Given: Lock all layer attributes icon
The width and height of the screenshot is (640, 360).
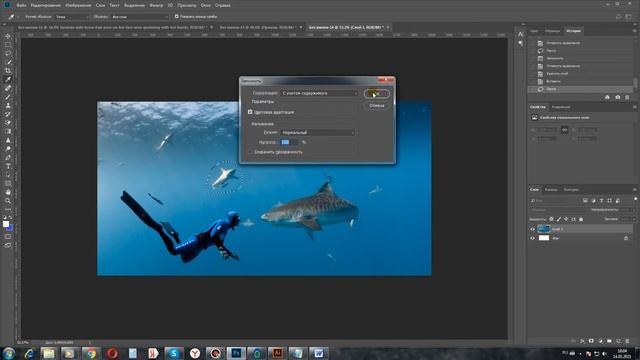Looking at the screenshot, I should coord(581,219).
